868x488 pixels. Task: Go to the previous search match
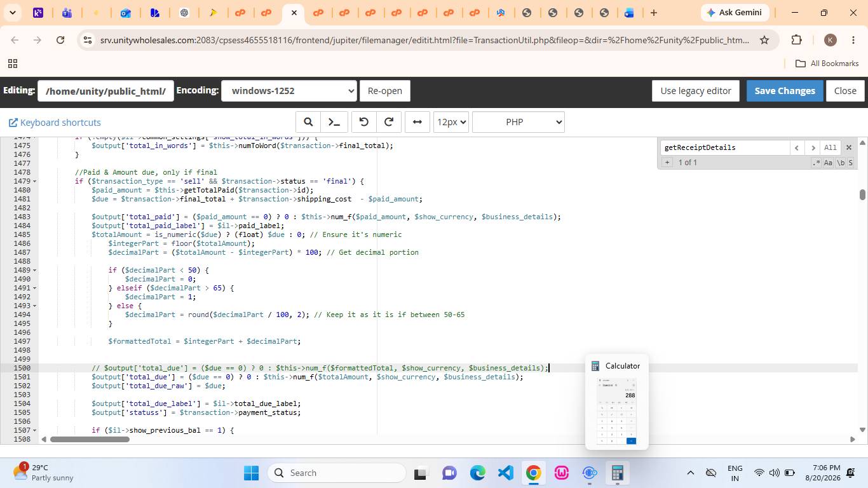pyautogui.click(x=797, y=147)
